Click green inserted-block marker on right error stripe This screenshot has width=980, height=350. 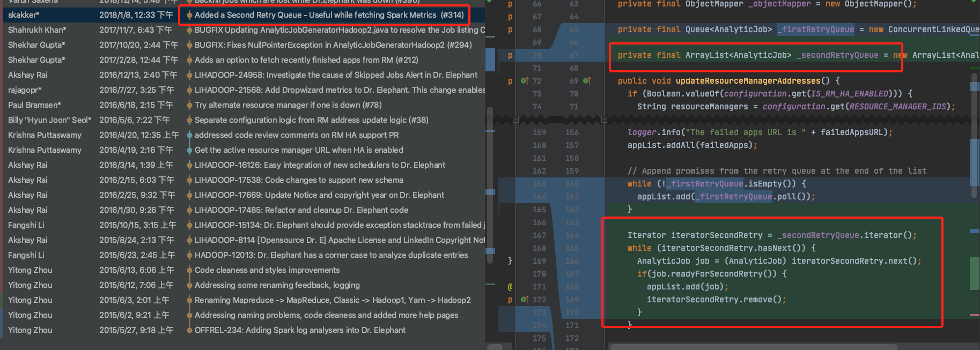pos(975,273)
